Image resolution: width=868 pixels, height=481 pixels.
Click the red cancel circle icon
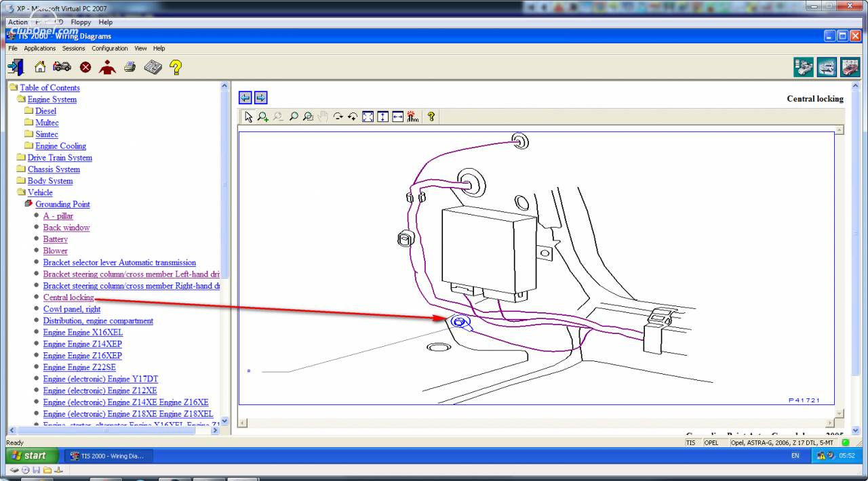click(85, 67)
